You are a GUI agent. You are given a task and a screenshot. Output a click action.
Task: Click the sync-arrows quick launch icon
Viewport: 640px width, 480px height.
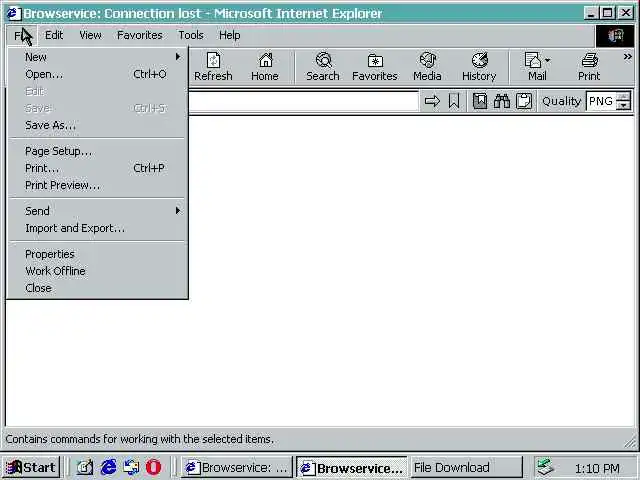(131, 467)
